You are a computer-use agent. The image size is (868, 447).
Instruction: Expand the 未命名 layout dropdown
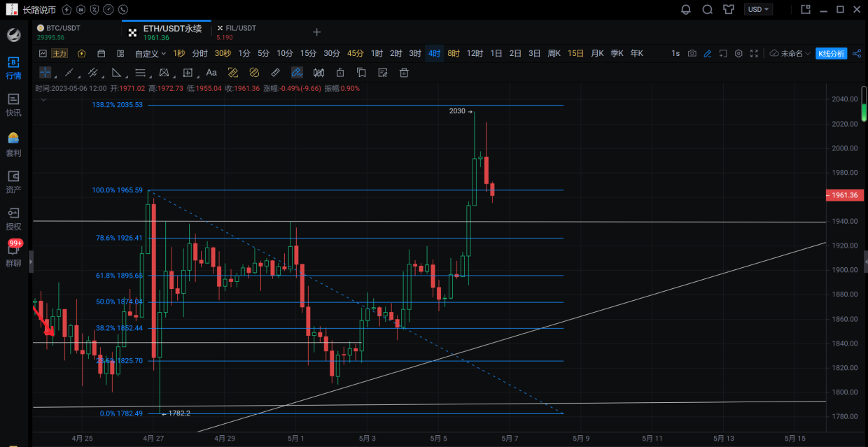[790, 54]
